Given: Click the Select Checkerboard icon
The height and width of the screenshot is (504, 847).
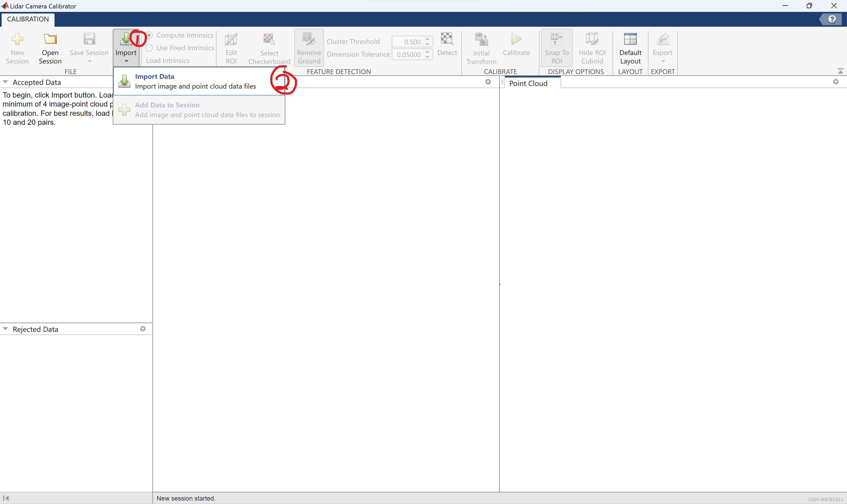Looking at the screenshot, I should pos(269,39).
